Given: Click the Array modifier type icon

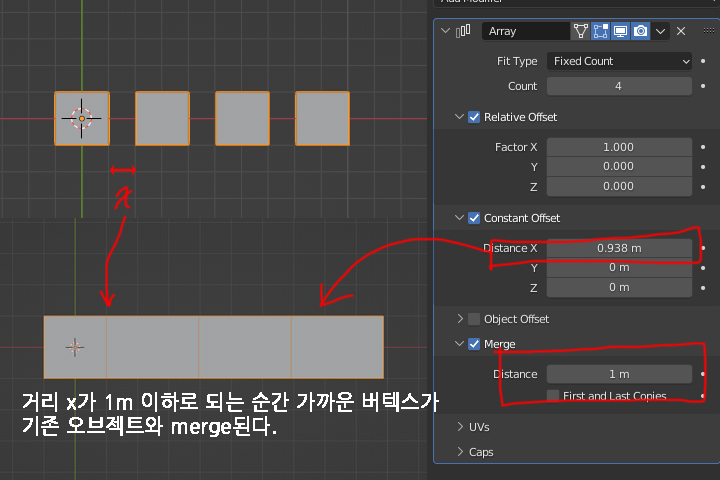Looking at the screenshot, I should (463, 31).
